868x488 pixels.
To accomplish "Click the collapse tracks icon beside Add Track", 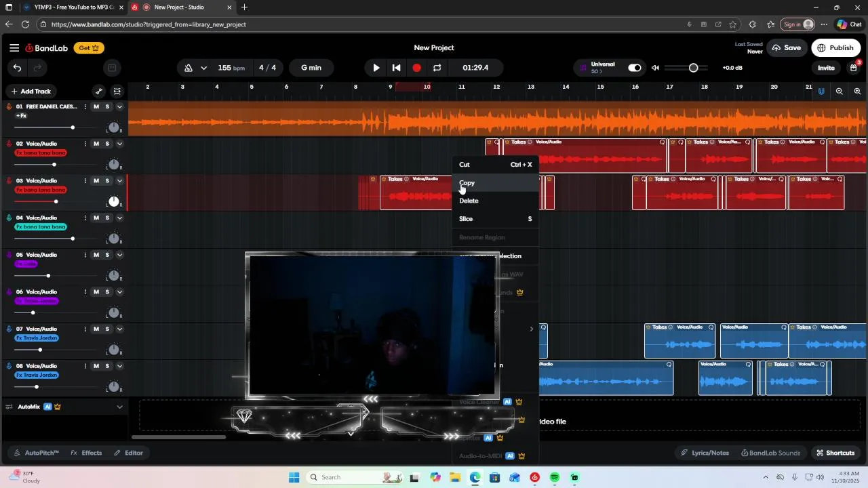I will pos(117,91).
